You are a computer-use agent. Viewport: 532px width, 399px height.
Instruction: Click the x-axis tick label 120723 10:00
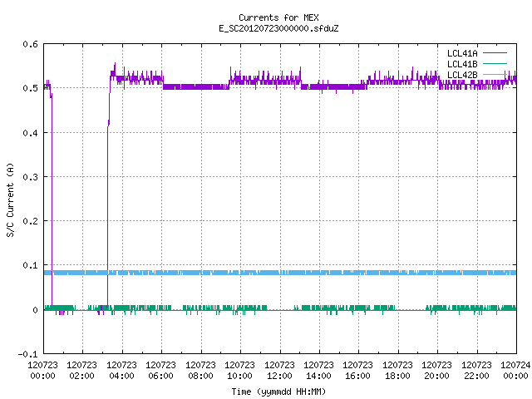coord(239,371)
